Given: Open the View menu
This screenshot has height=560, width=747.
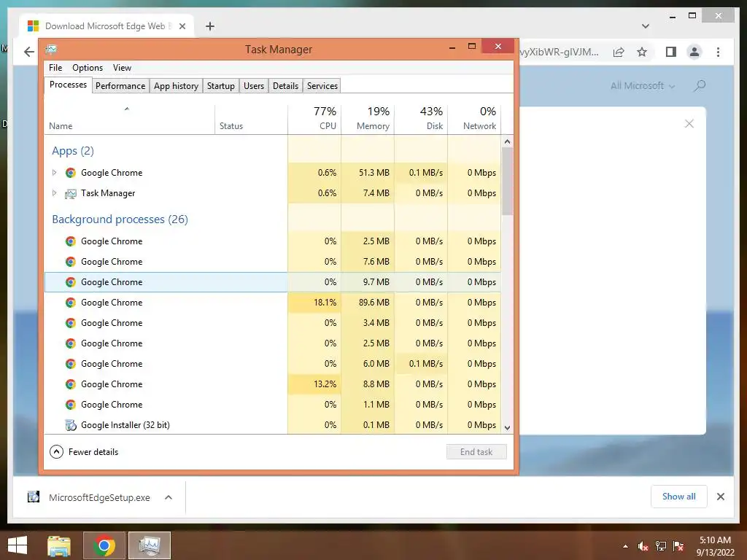Looking at the screenshot, I should (122, 68).
